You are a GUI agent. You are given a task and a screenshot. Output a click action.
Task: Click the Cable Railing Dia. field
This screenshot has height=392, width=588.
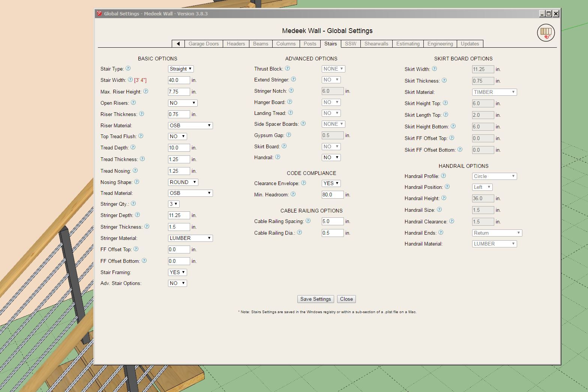(x=333, y=233)
